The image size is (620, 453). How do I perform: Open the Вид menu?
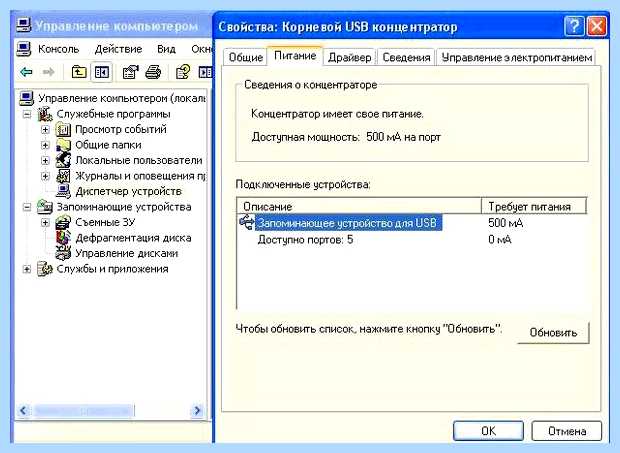click(x=166, y=49)
